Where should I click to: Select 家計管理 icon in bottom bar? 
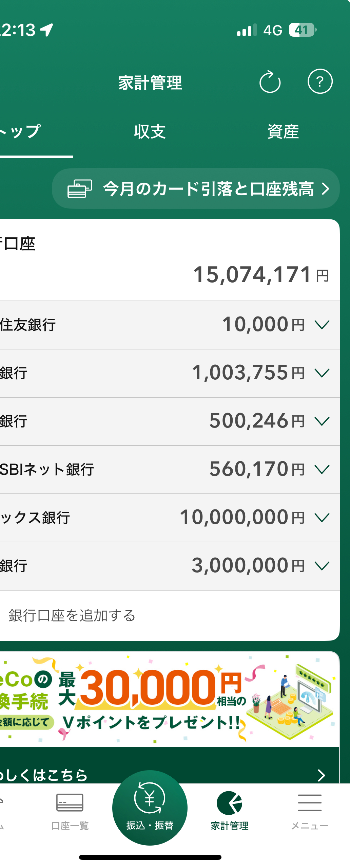coord(230,803)
